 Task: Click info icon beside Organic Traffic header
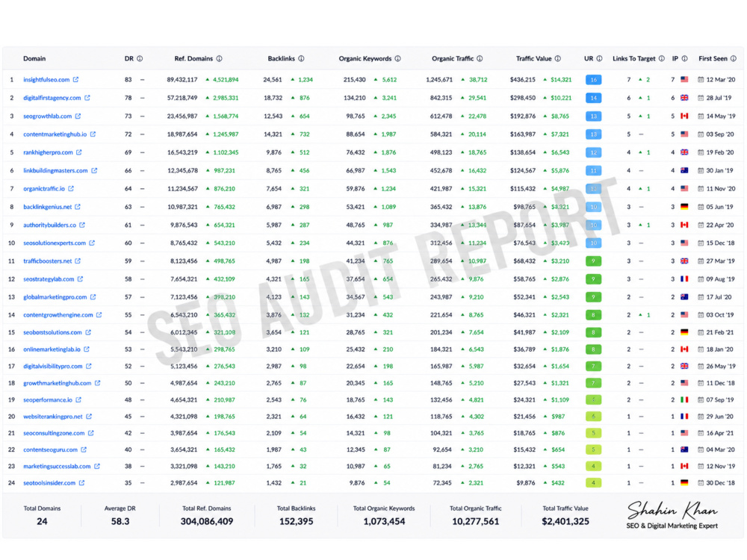tap(480, 58)
